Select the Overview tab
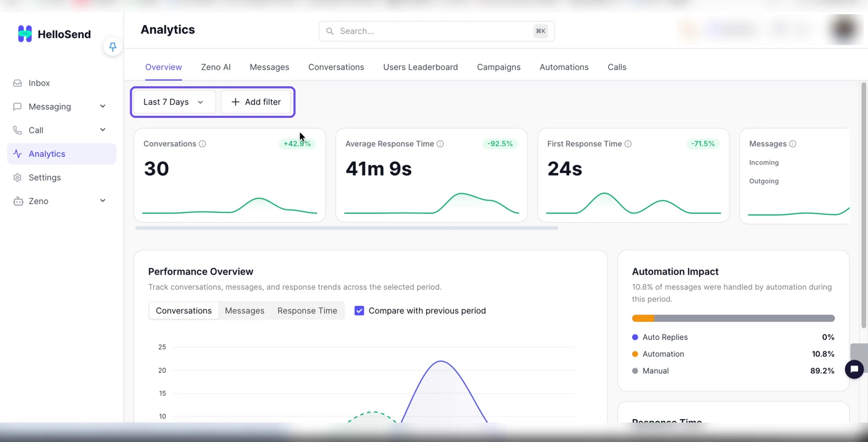Screen dimensions: 868x442 pyautogui.click(x=163, y=67)
